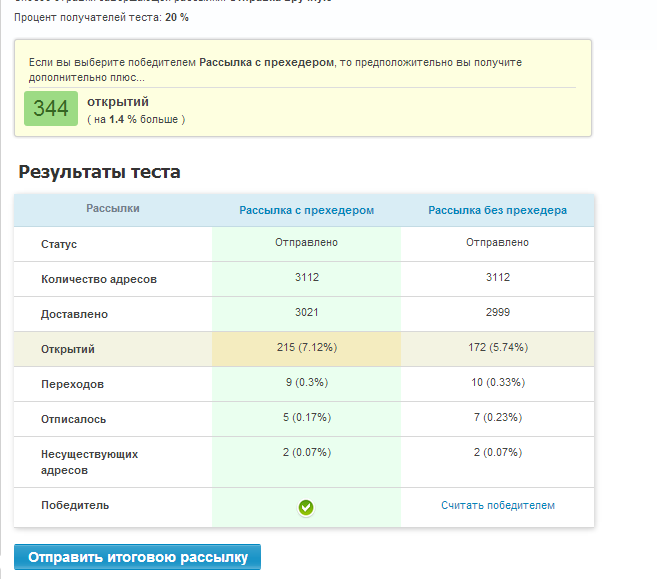Click the "Доставлено" value 3021

pos(306,313)
